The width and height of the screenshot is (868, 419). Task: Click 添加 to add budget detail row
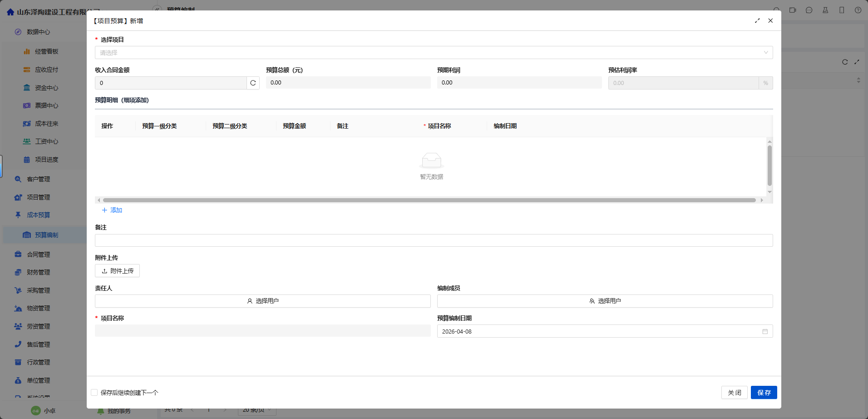click(x=112, y=210)
